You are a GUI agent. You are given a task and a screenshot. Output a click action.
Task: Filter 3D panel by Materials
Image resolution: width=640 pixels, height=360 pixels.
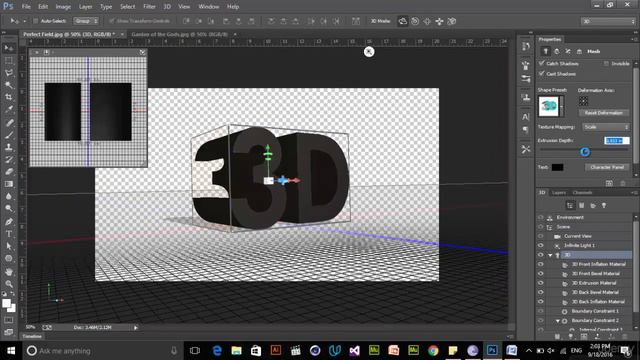[x=593, y=205]
